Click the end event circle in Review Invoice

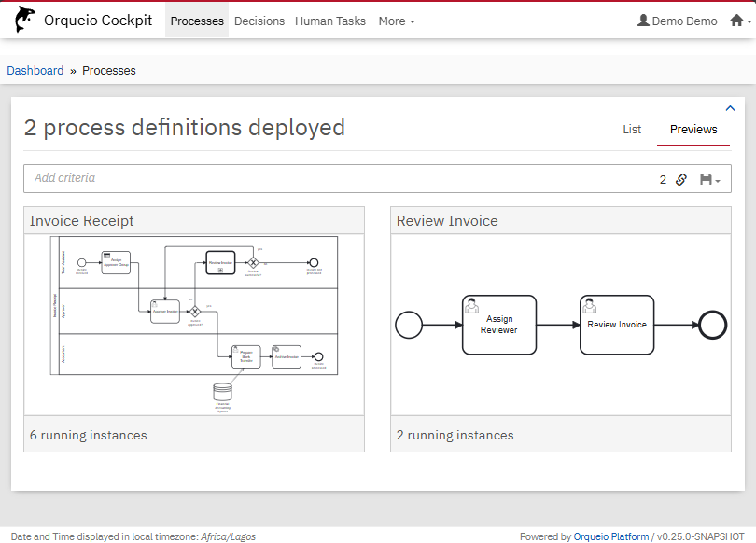(x=712, y=325)
